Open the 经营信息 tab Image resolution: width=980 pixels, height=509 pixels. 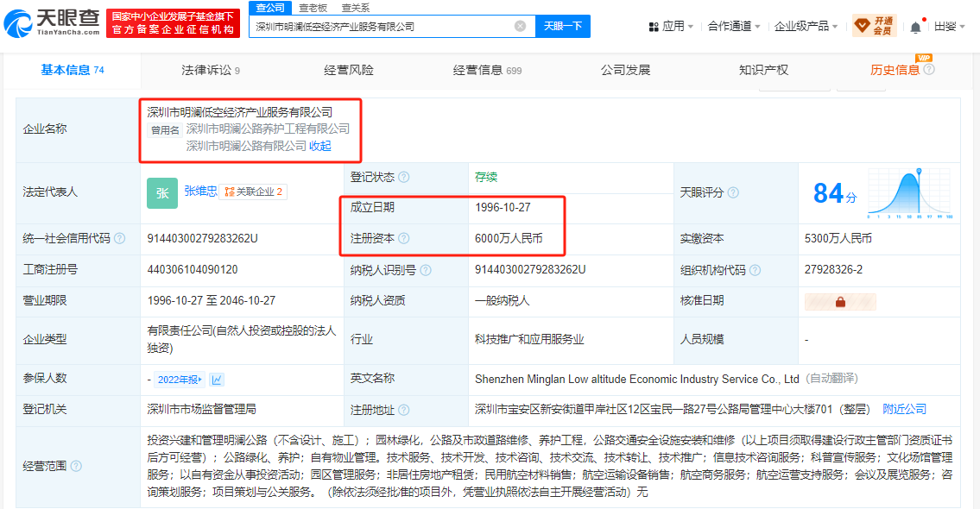(x=488, y=70)
